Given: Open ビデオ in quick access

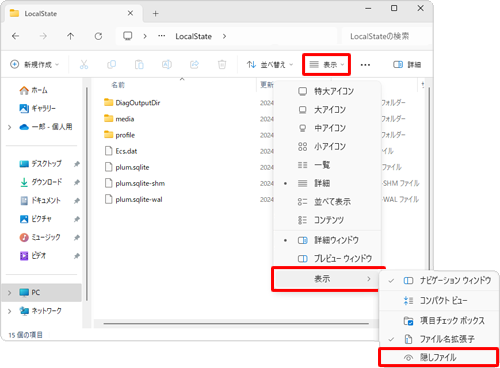Looking at the screenshot, I should 33,256.
